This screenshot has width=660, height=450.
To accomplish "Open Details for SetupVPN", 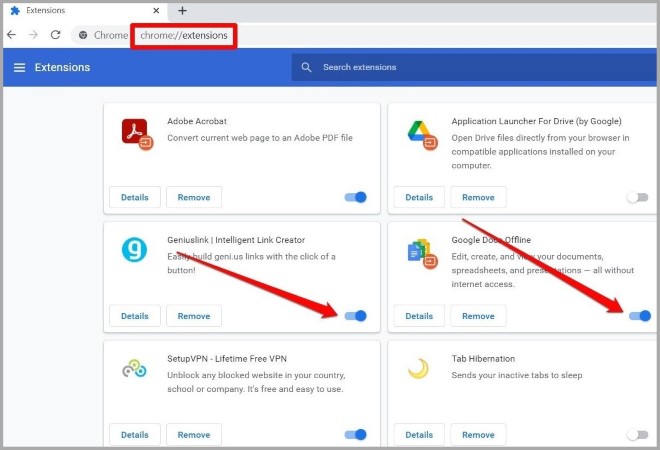I will pyautogui.click(x=135, y=434).
